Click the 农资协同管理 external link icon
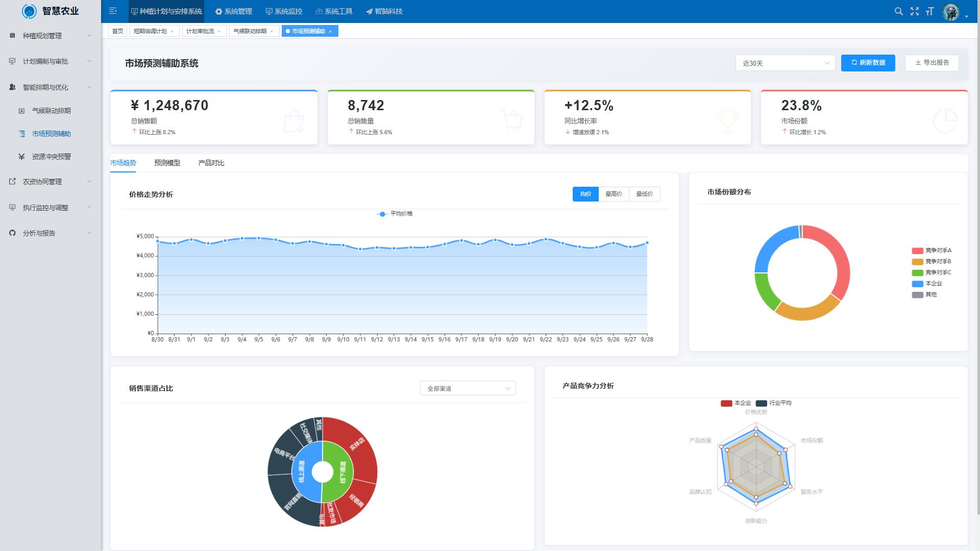980x551 pixels. click(x=12, y=182)
